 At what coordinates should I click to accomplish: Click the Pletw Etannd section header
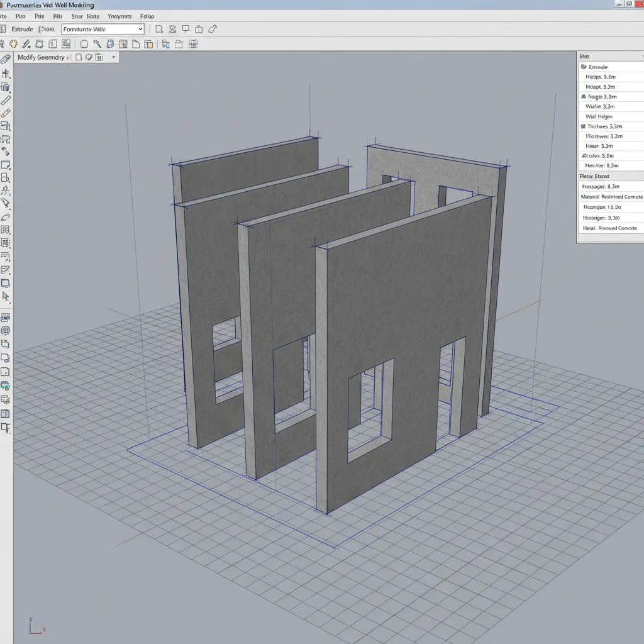click(x=611, y=176)
